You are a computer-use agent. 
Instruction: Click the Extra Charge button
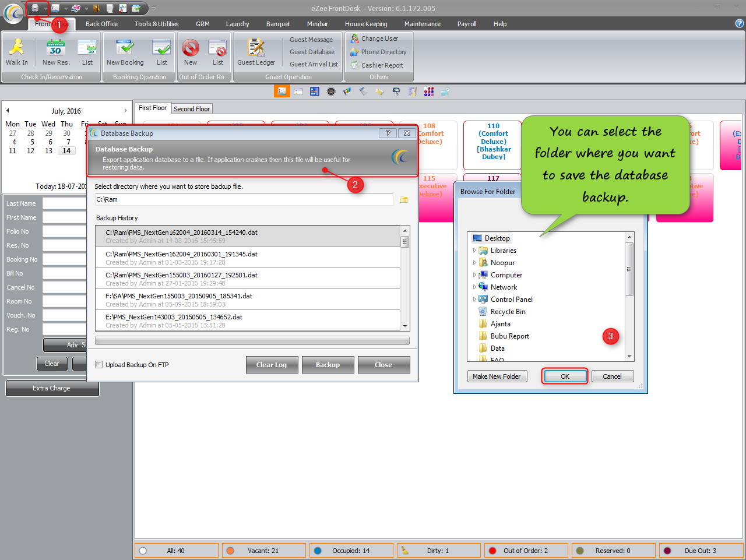[52, 388]
